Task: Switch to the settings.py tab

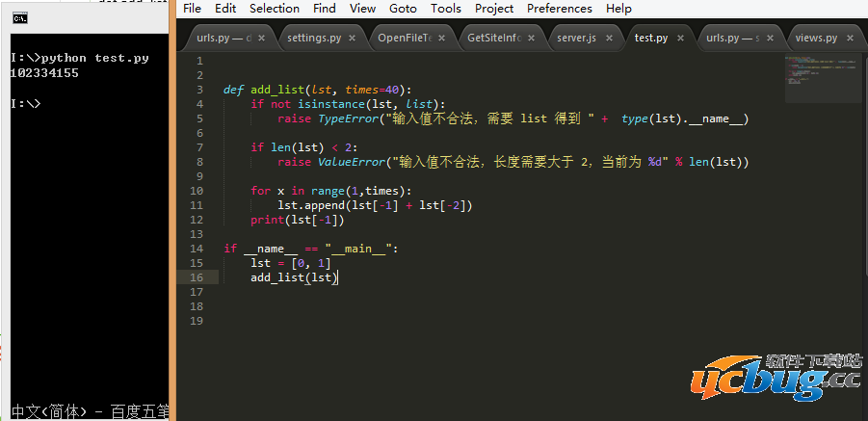Action: (313, 39)
